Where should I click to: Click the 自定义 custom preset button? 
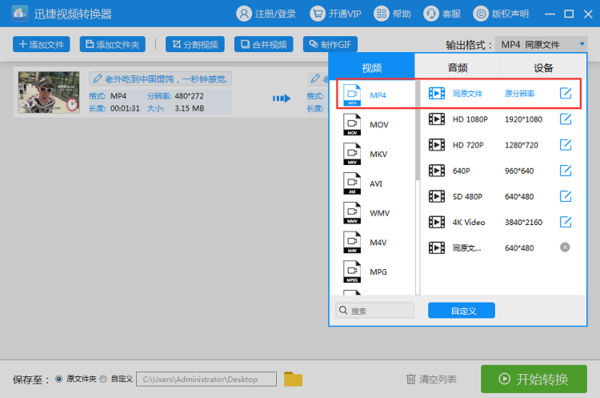[461, 310]
